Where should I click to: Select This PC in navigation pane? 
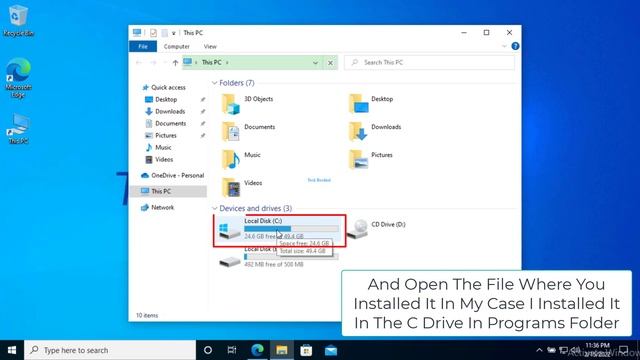[x=169, y=191]
